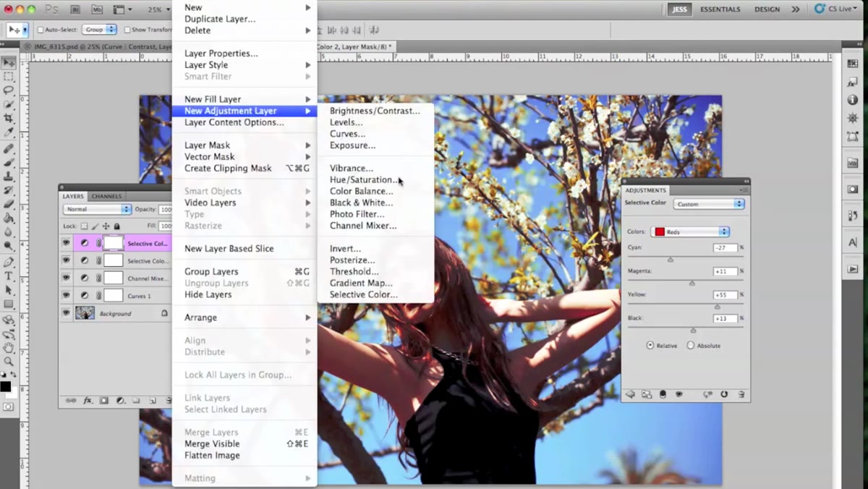Select the Type tool in the toolbox
The height and width of the screenshot is (489, 868).
[x=9, y=276]
